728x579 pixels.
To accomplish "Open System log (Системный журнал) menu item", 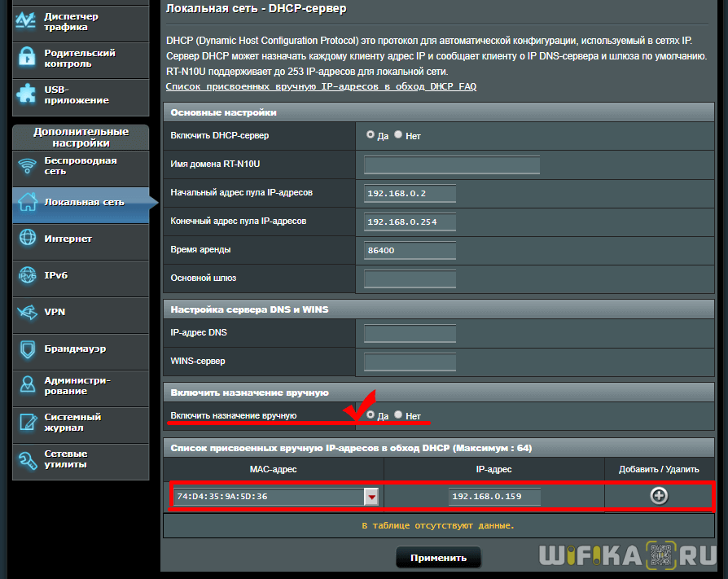I will tap(73, 422).
